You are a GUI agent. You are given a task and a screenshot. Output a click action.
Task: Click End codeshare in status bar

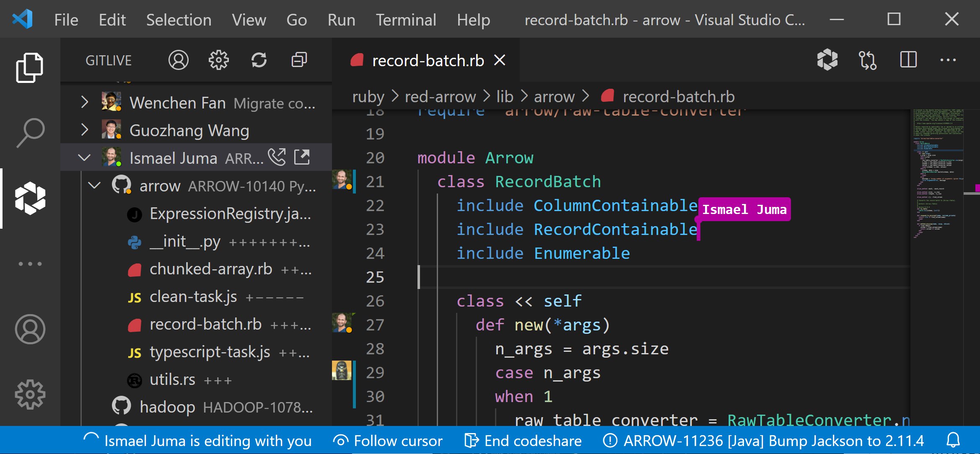pos(523,441)
